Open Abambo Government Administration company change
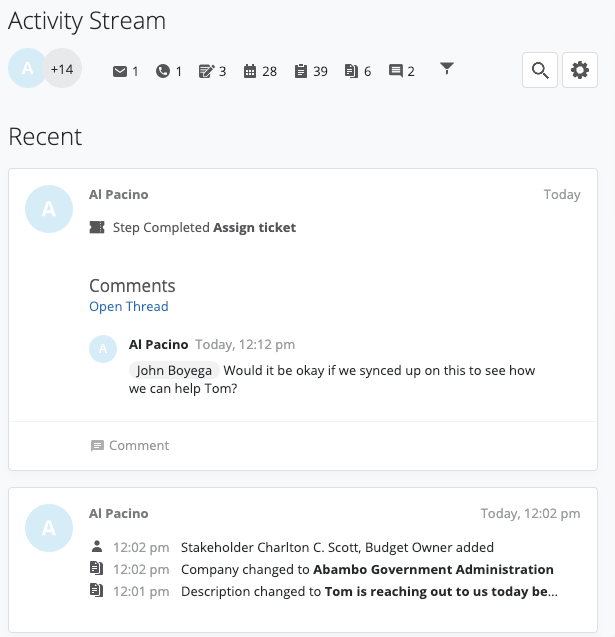Viewport: 615px width, 637px height. click(x=433, y=569)
